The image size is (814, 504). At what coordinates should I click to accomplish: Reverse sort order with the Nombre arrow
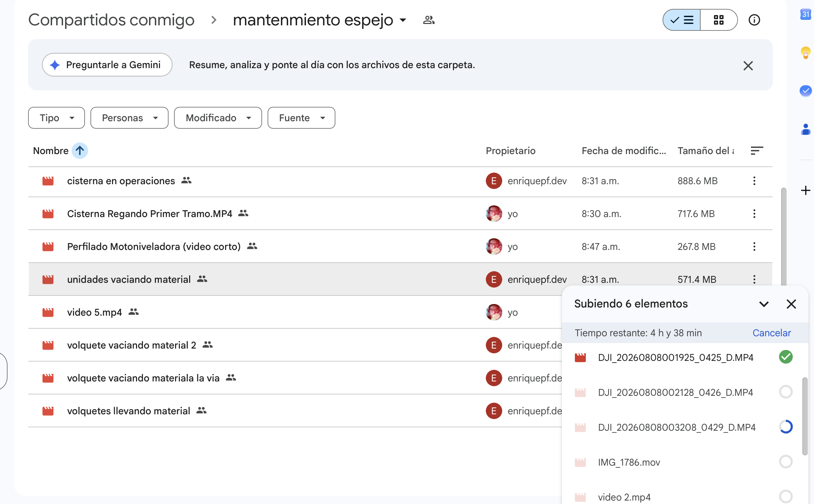pos(80,151)
